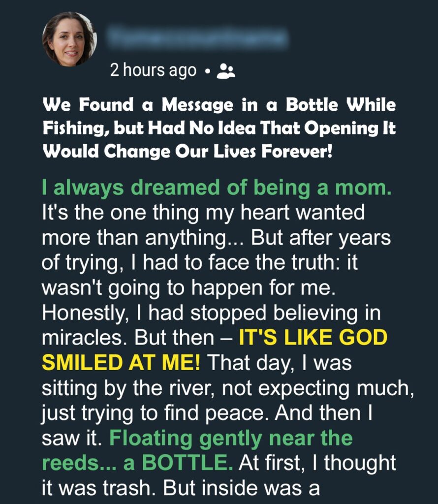Click the sentence 'At first, I thought'
Viewport: 438px width, 504px height.
pyautogui.click(x=317, y=463)
